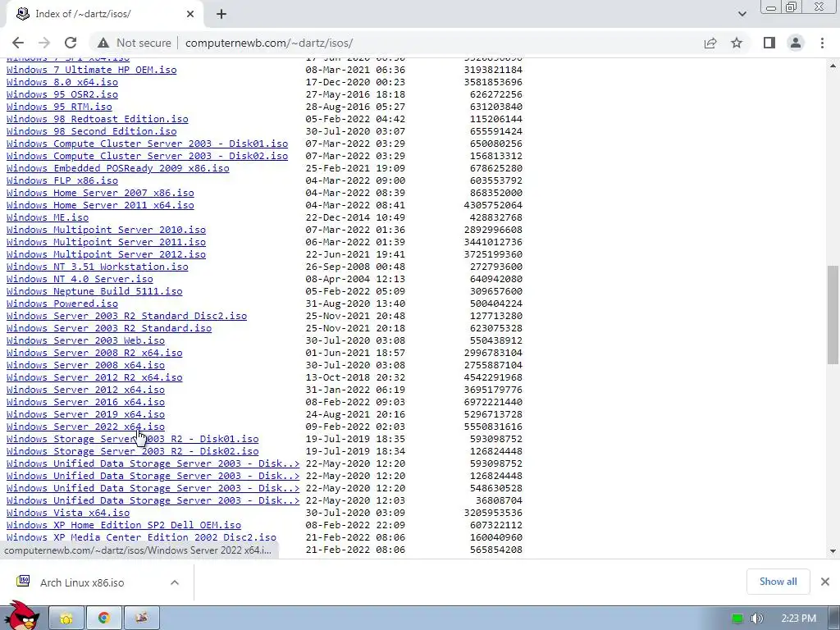Close the downloads bar
Image resolution: width=840 pixels, height=630 pixels.
pos(825,582)
